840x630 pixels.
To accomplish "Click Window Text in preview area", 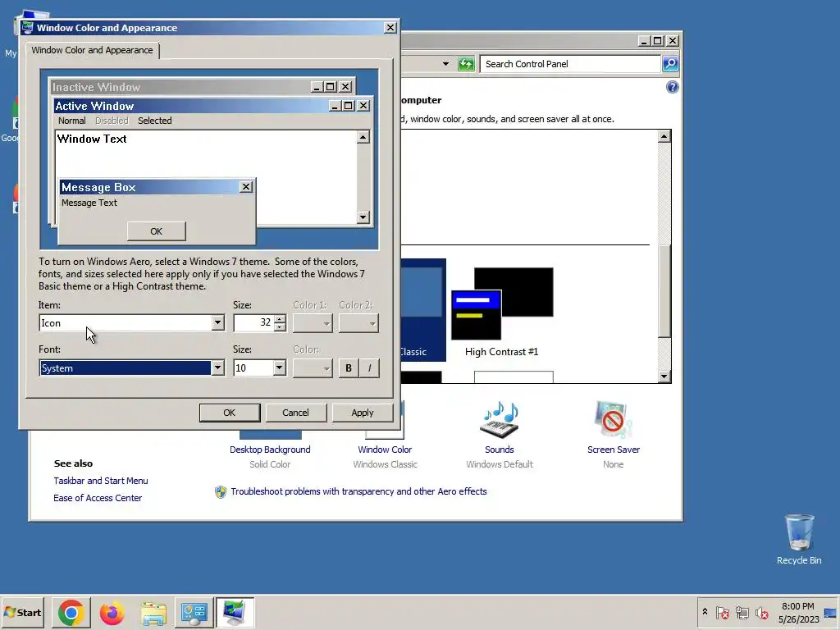I will tap(92, 139).
